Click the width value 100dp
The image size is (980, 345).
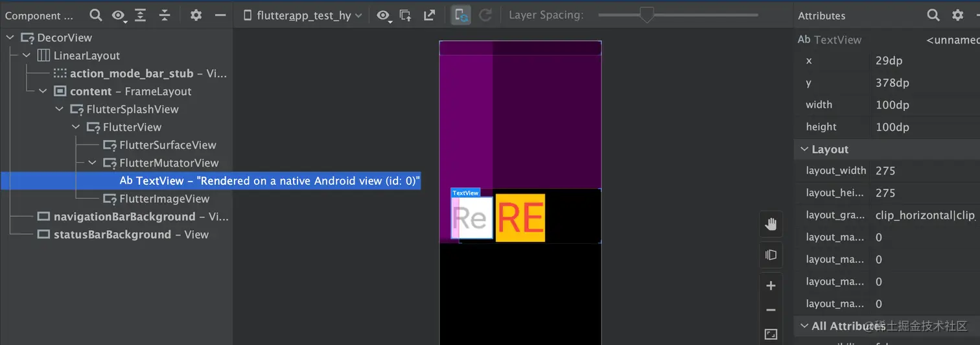pos(892,104)
